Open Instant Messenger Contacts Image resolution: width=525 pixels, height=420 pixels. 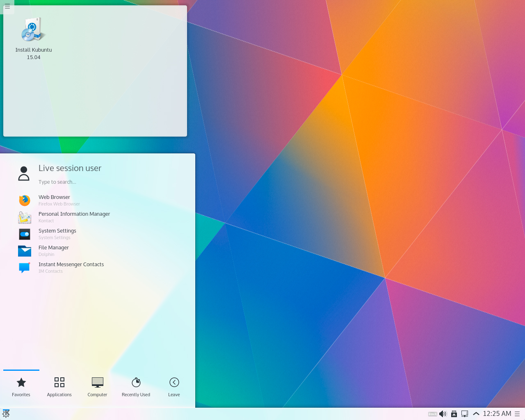click(98, 267)
